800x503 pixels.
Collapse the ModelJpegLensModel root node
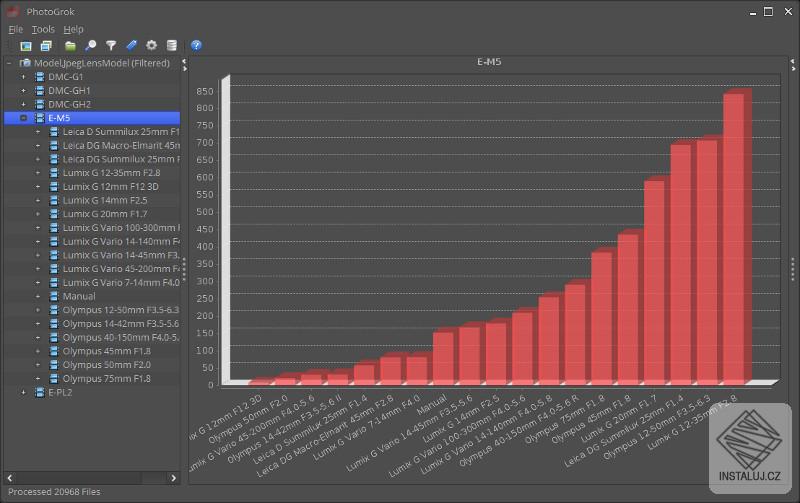(x=9, y=63)
